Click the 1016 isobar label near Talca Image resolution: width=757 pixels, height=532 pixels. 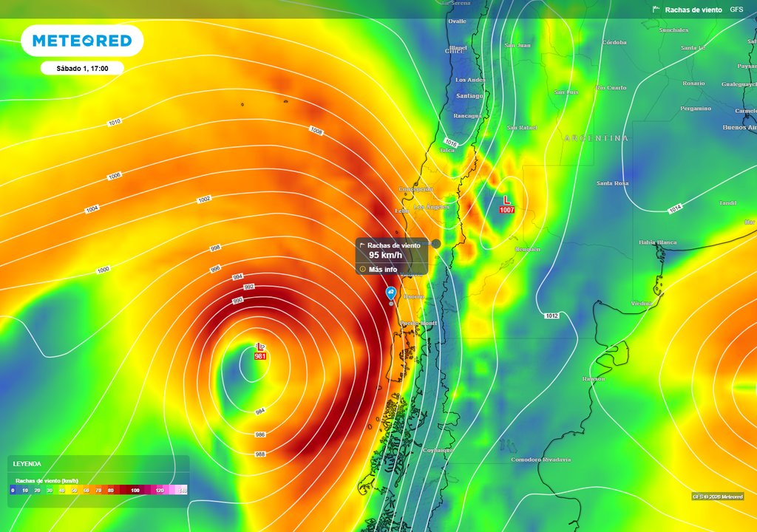click(x=450, y=143)
